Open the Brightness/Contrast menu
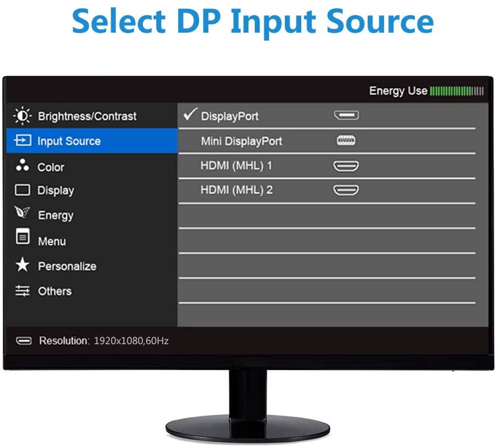 pyautogui.click(x=92, y=116)
